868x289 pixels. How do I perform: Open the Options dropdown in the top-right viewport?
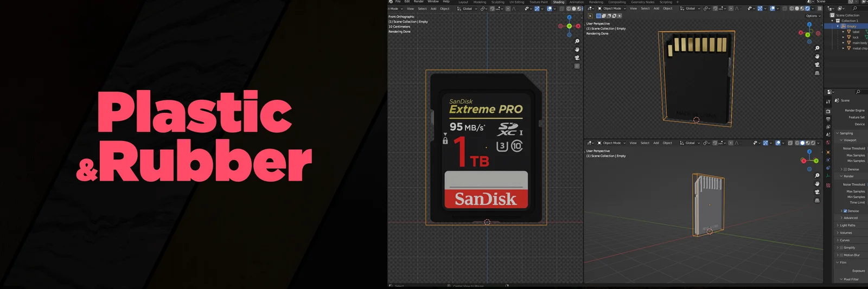point(812,16)
